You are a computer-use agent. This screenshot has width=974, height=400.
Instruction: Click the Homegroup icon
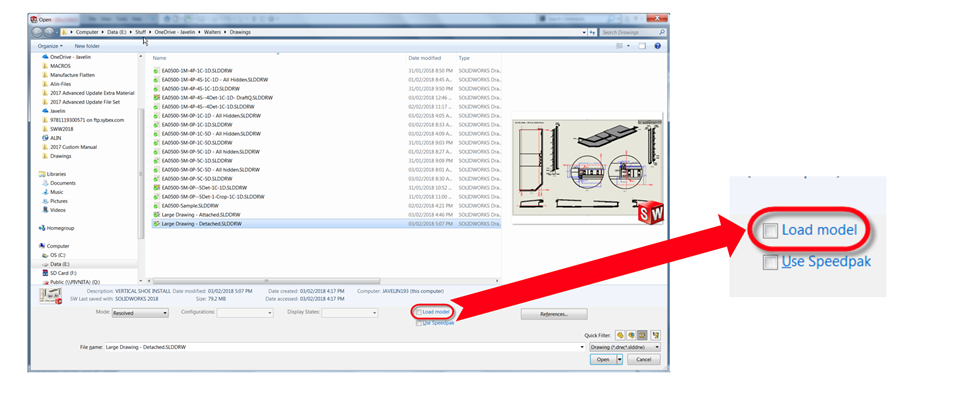pos(42,228)
